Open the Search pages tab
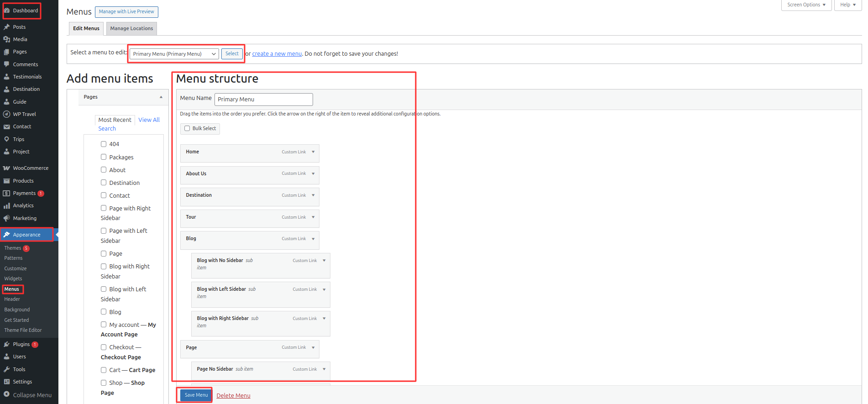 pos(107,129)
